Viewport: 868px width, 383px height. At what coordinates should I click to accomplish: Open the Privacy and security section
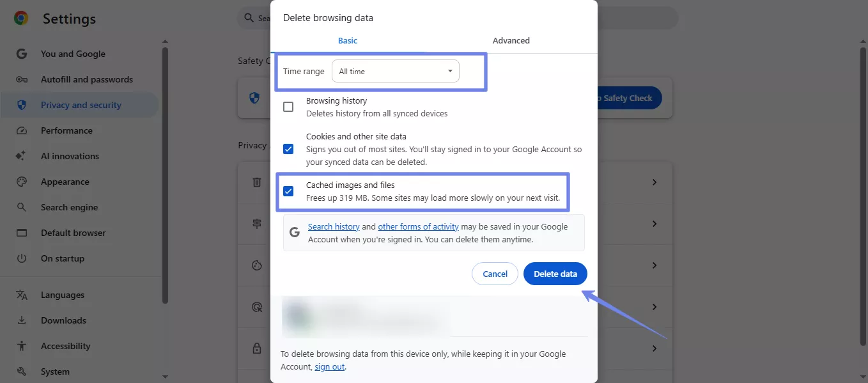[79, 105]
